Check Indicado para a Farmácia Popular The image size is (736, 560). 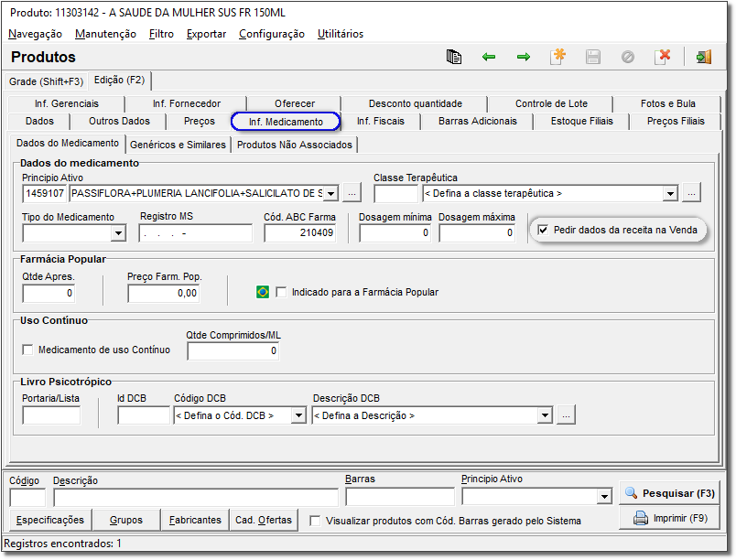[281, 292]
